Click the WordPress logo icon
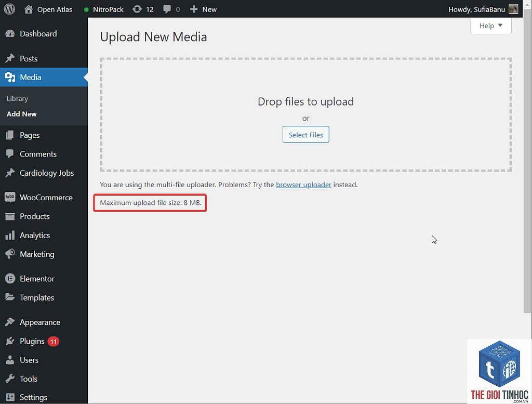Viewport: 532px width, 404px height. coord(9,9)
